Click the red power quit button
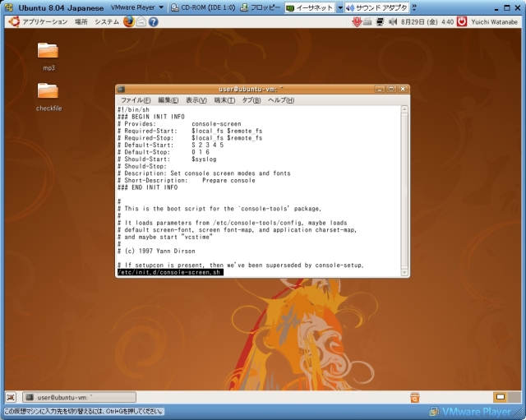 point(462,22)
